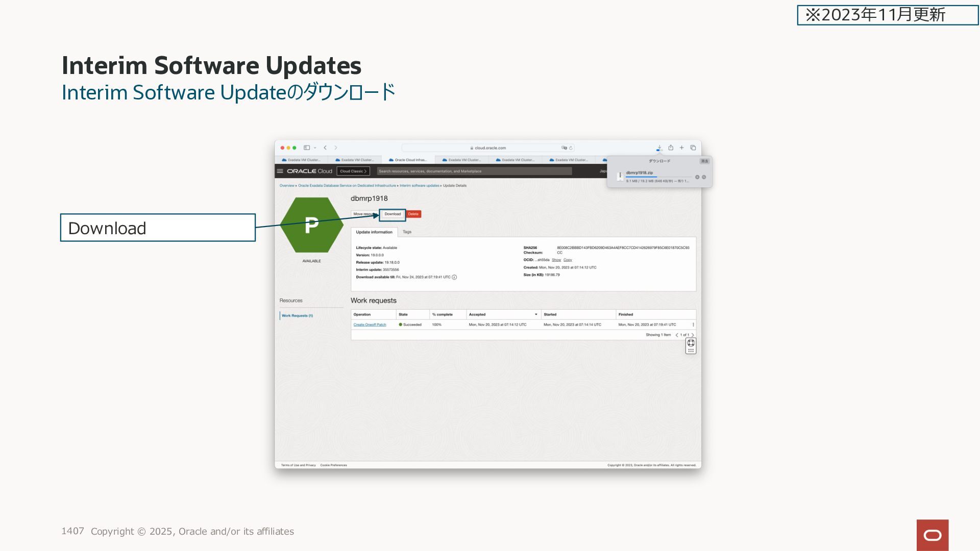Screen dimensions: 980x551
Task: Sort the Accepted column by its arrow
Action: pos(536,315)
